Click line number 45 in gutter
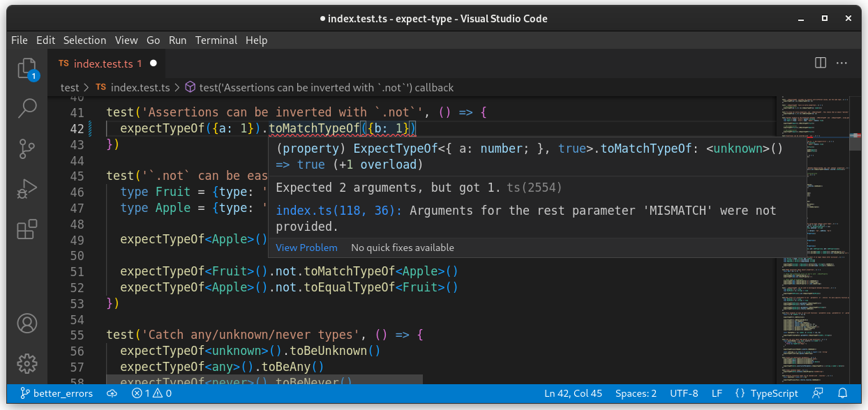Viewport: 868px width, 410px height. point(77,176)
